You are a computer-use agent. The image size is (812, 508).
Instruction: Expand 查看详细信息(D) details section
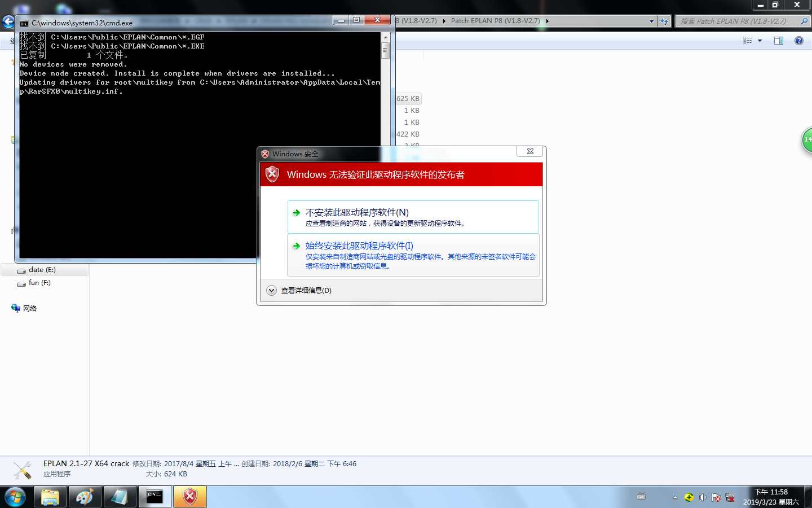(272, 291)
